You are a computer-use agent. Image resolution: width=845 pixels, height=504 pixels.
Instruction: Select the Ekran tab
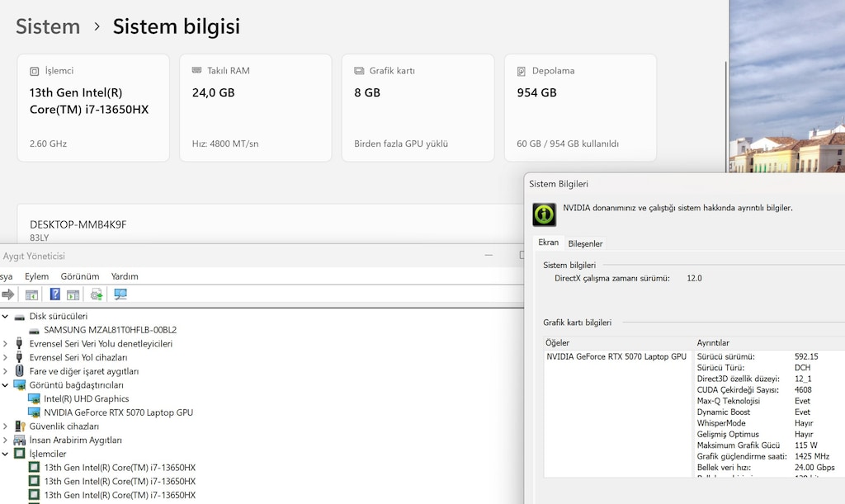[x=548, y=243]
